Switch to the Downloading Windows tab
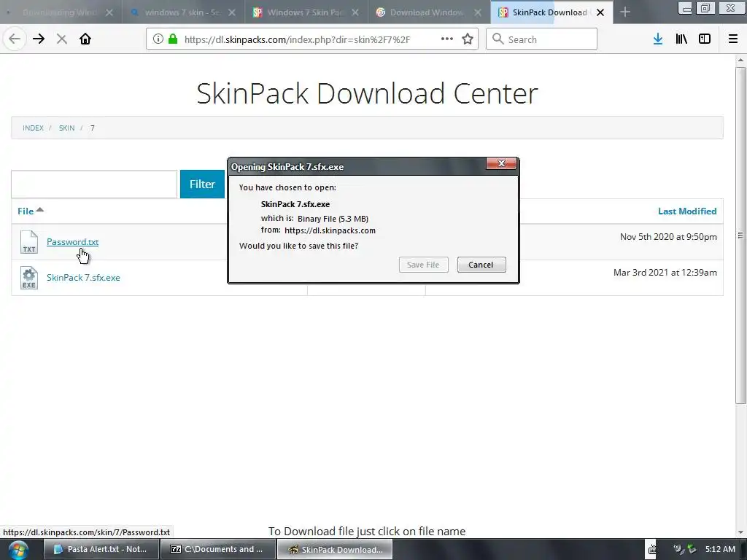The width and height of the screenshot is (747, 560). [x=61, y=12]
